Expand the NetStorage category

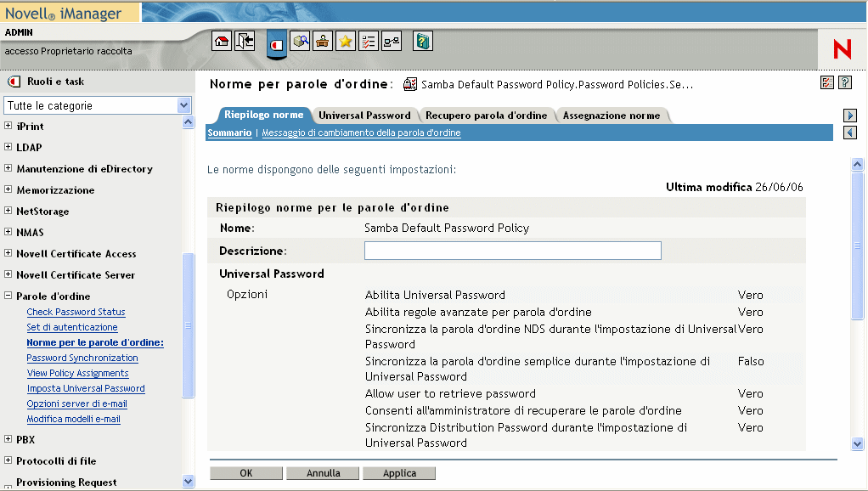pos(8,212)
